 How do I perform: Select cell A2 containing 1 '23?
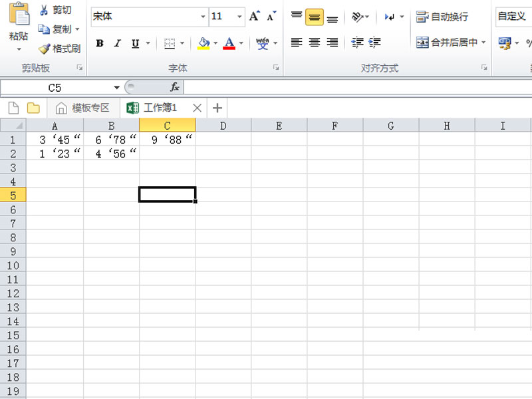point(55,154)
